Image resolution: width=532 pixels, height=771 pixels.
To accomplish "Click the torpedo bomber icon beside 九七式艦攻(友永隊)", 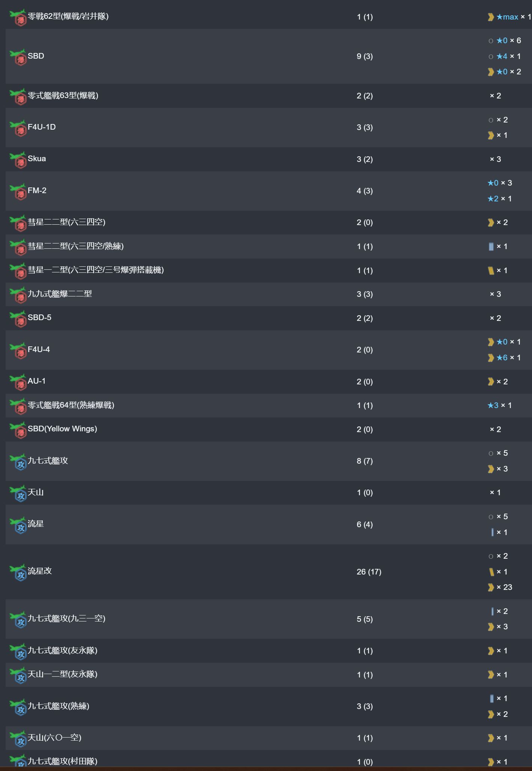I will 18,652.
